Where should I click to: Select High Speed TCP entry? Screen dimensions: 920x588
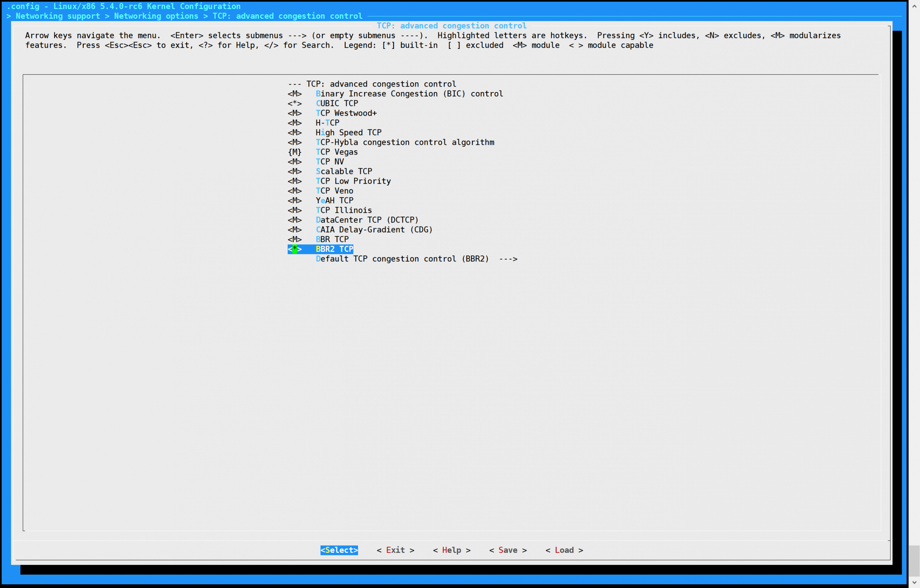pyautogui.click(x=348, y=133)
